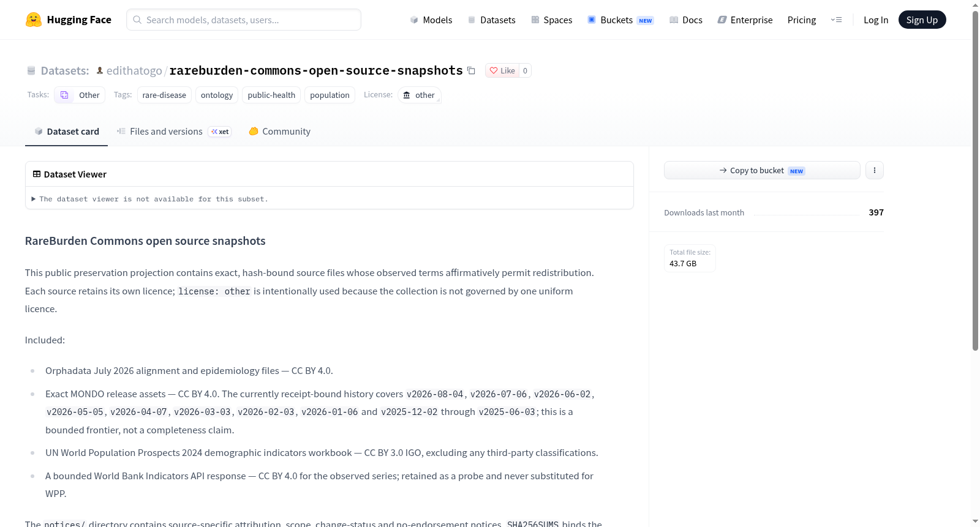Click the heart Like icon

tap(494, 70)
